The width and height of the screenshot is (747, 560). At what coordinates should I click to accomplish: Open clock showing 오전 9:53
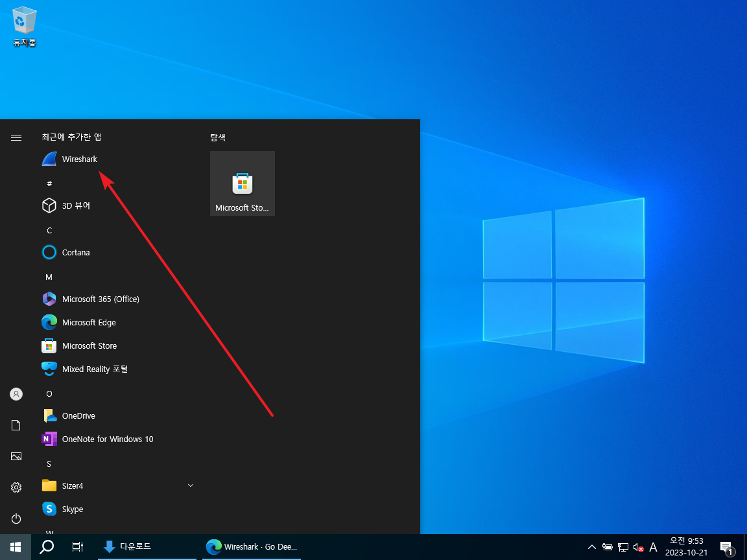687,547
